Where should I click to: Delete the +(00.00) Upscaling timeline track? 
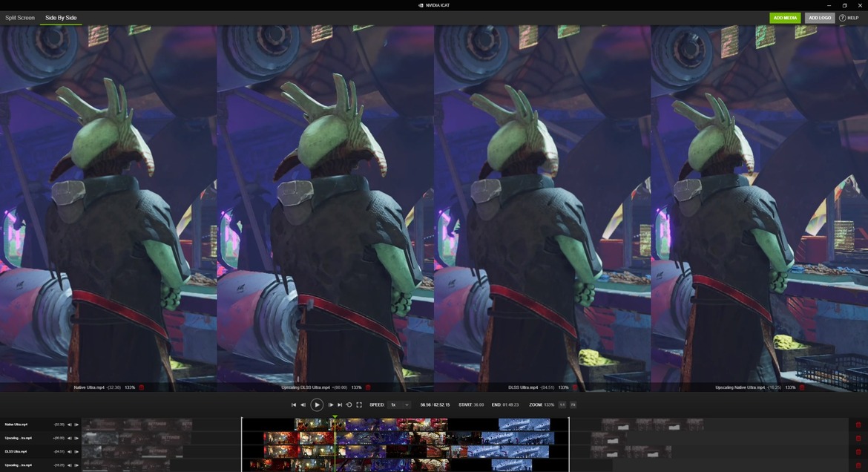pos(858,438)
